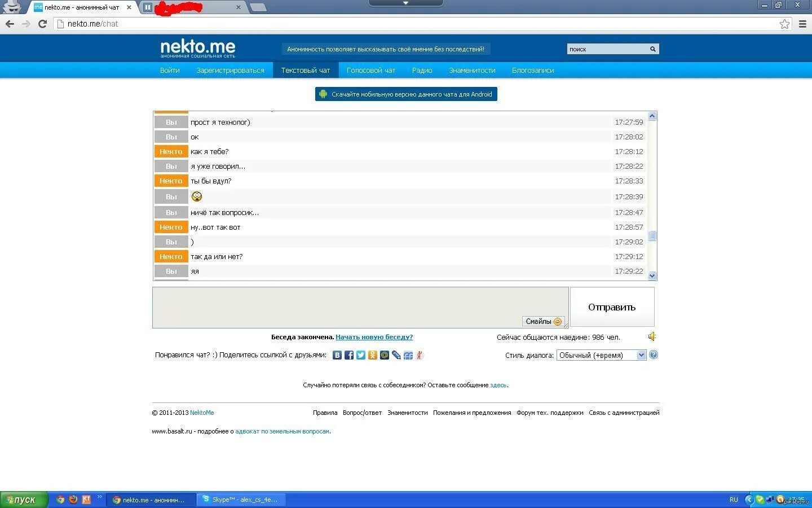Focus the поиск search field

click(607, 49)
